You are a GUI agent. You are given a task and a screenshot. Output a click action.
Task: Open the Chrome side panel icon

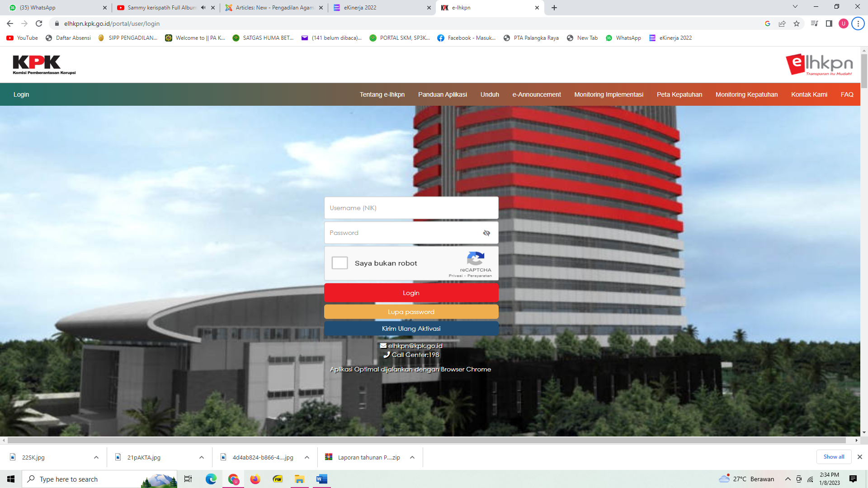[x=829, y=23]
